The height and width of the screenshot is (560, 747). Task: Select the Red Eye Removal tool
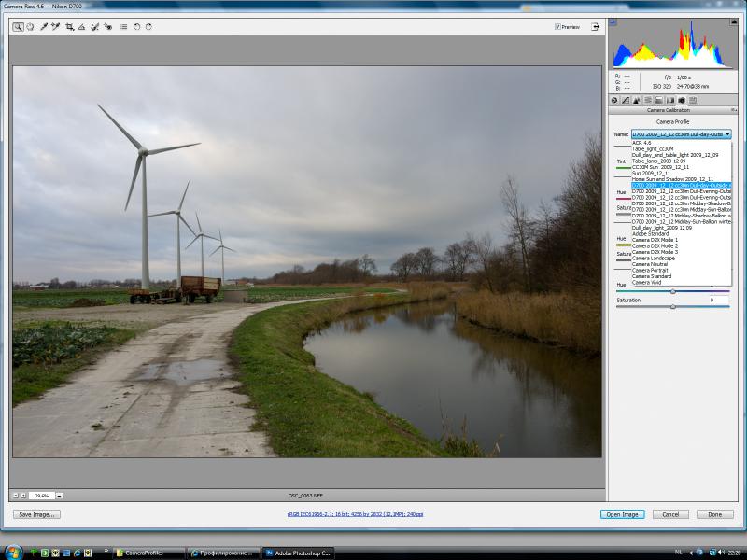click(x=107, y=27)
